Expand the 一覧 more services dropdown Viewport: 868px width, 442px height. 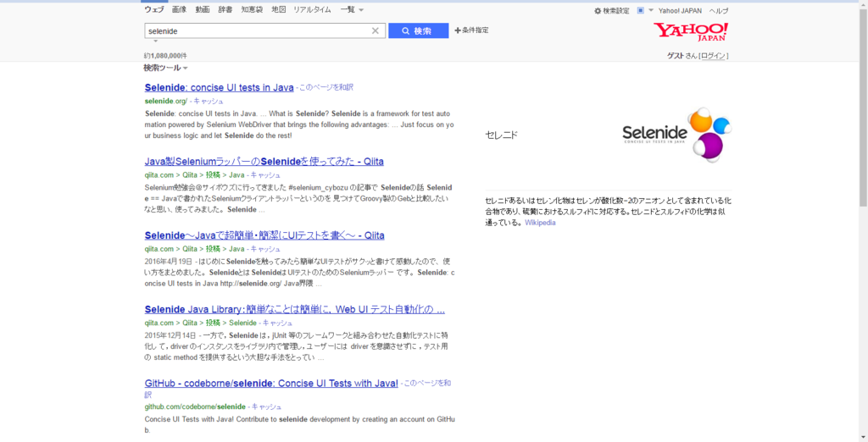[352, 9]
